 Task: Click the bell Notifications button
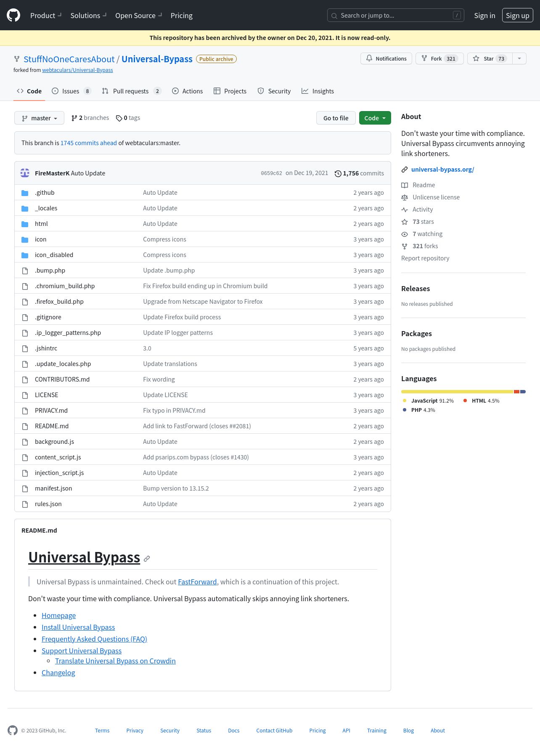coord(386,58)
